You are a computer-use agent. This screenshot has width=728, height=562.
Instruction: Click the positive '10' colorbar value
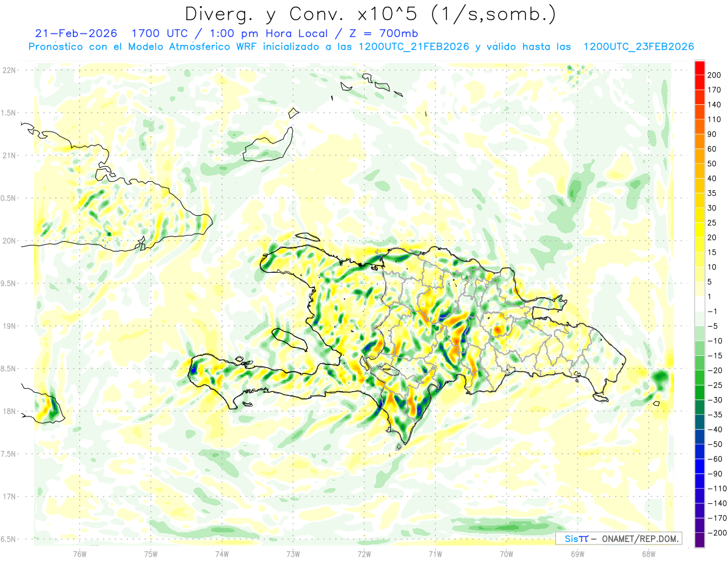[712, 267]
